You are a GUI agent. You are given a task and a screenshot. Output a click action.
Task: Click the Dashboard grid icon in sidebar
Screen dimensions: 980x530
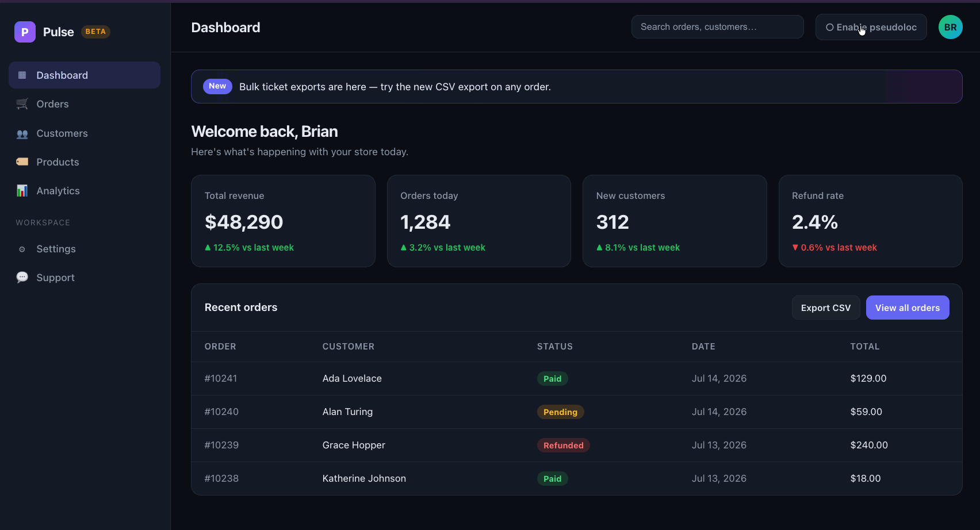click(22, 75)
